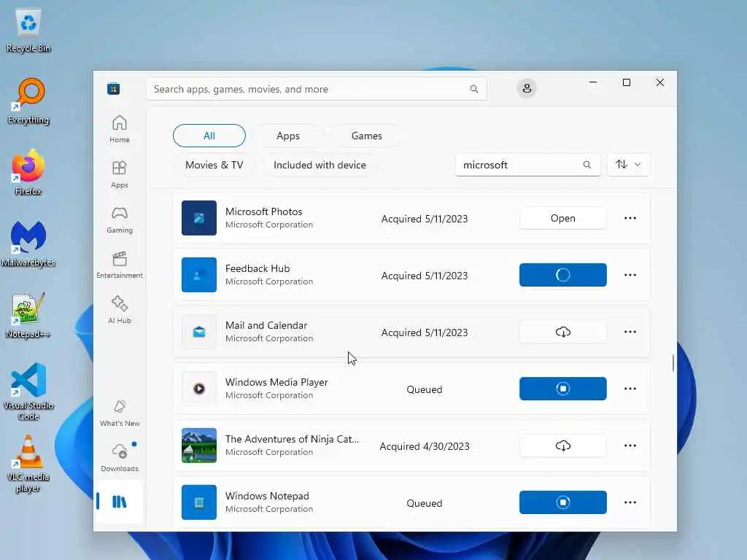Screen dimensions: 747x560
Task: Select the Malwarebytes desktop shortcut
Action: coord(28,244)
